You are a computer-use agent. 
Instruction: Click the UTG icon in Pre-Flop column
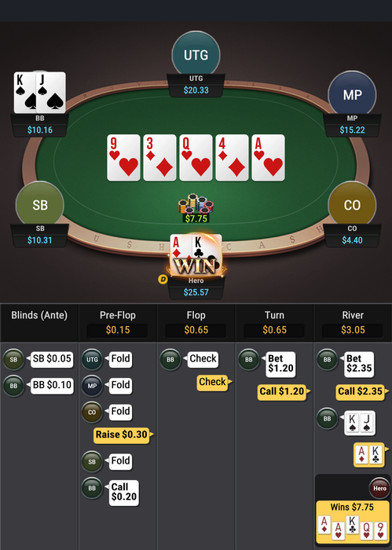[x=92, y=359]
